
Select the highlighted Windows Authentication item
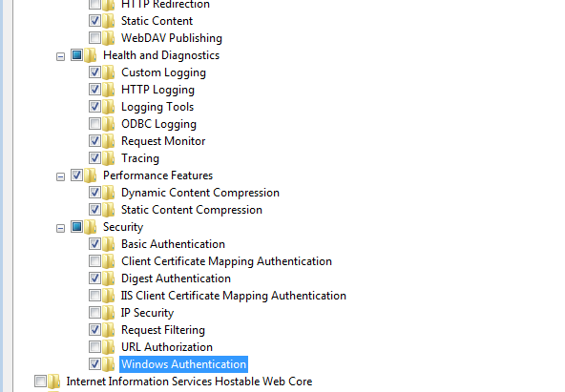pyautogui.click(x=184, y=364)
